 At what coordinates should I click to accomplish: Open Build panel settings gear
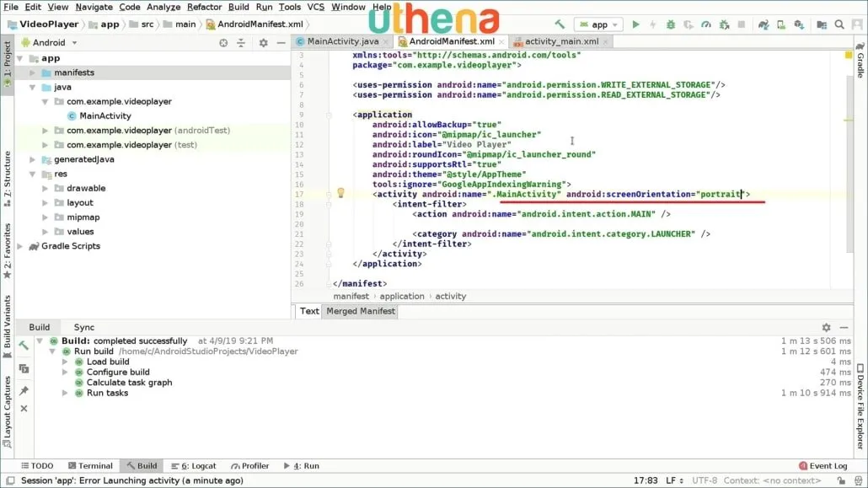[826, 327]
